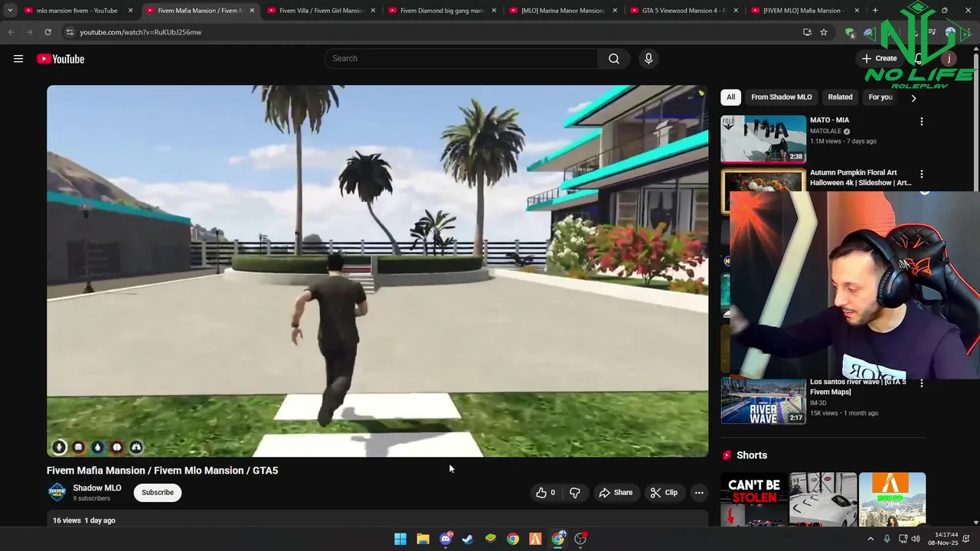Click the 16 views 1 day ago text
Viewport: 980px width, 551px height.
tap(84, 520)
